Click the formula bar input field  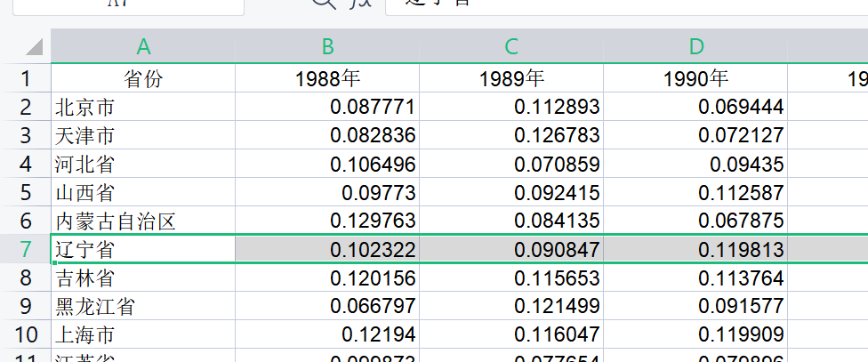tap(623, 4)
